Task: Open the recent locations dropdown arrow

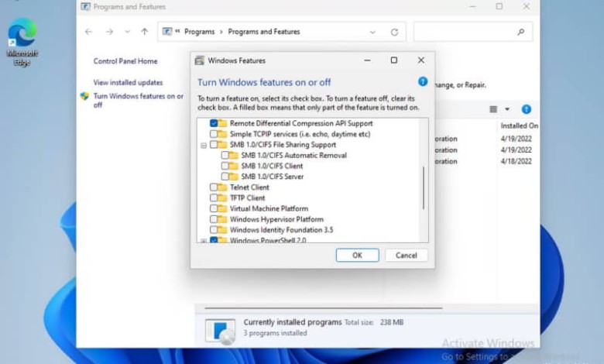Action: (x=128, y=32)
